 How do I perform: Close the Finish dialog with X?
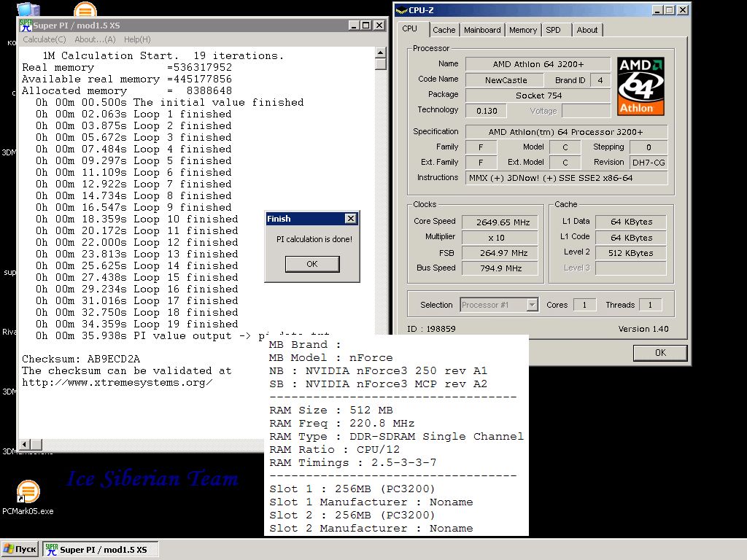tap(351, 219)
